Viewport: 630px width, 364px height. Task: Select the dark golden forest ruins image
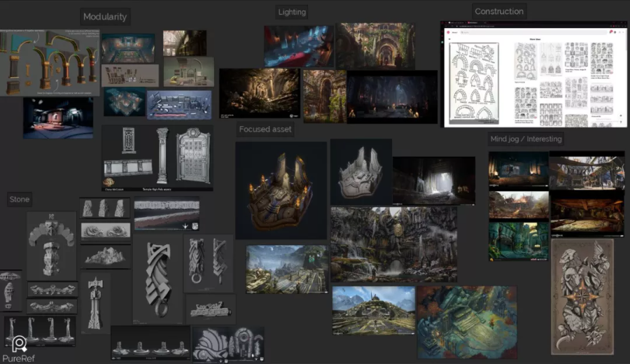(260, 93)
